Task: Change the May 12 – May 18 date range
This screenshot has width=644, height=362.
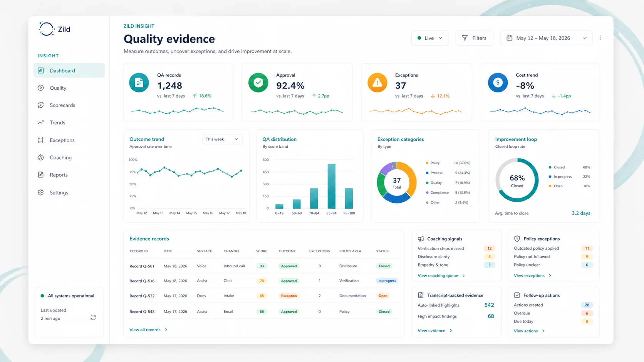Action: [546, 38]
